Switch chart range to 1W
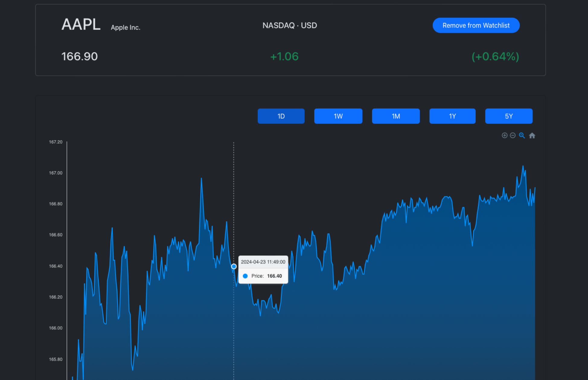The image size is (588, 380). (338, 116)
